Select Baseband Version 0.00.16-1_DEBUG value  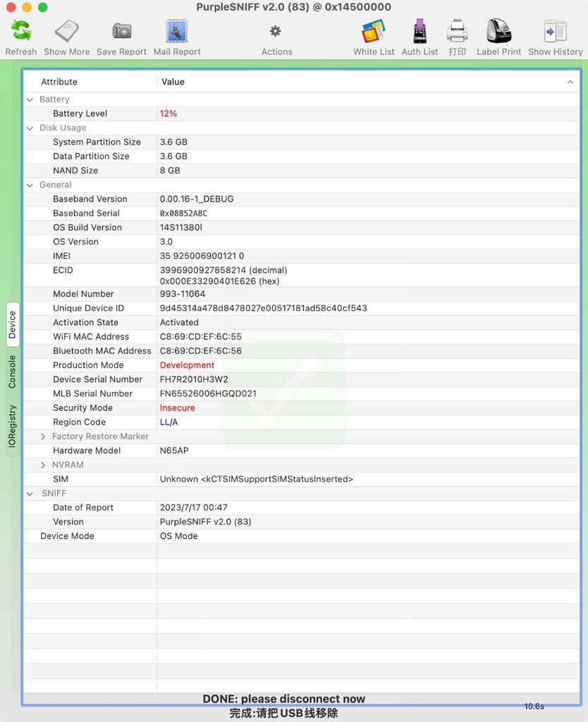(197, 199)
